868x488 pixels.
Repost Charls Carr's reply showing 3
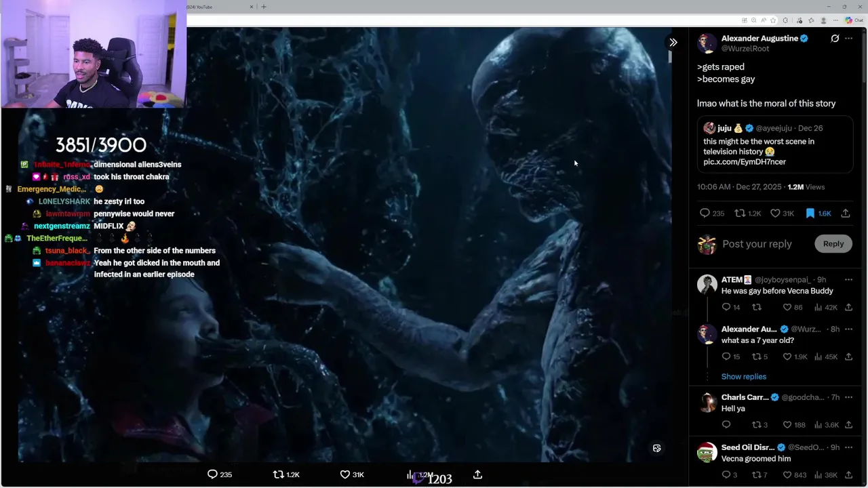point(759,425)
